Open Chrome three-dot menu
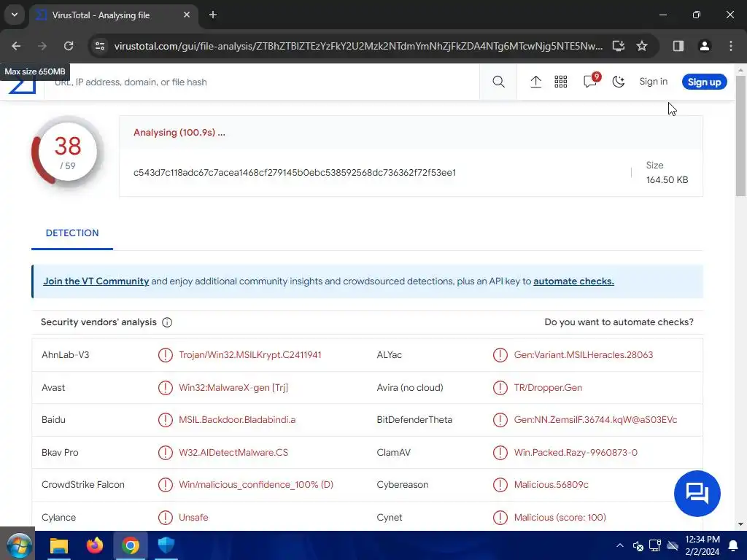 [731, 46]
